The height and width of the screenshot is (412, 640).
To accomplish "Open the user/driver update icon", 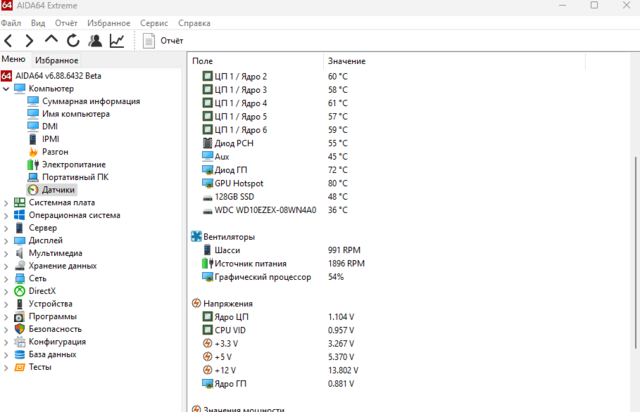I will point(95,41).
